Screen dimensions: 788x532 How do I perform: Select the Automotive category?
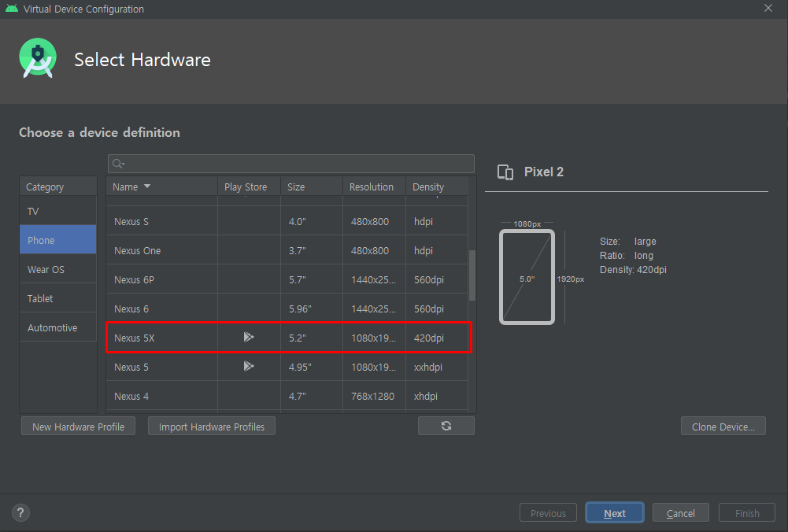(57, 327)
